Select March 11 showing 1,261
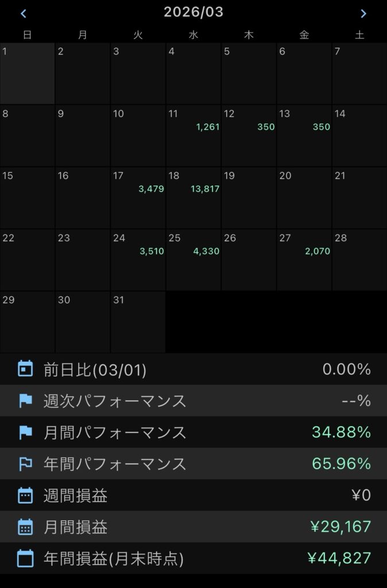 (193, 136)
